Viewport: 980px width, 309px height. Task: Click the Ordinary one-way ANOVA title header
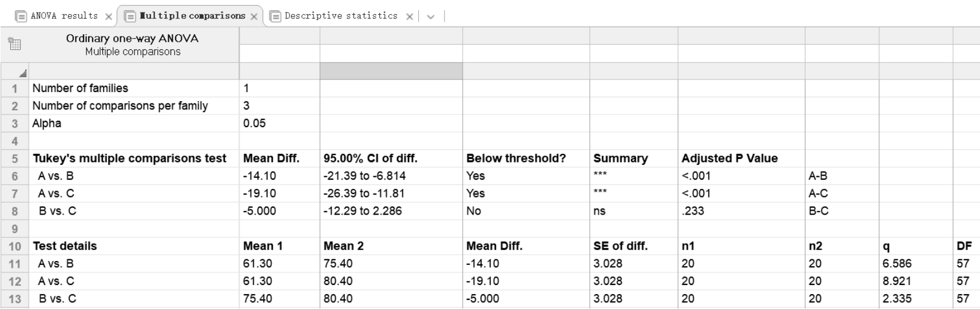point(132,44)
